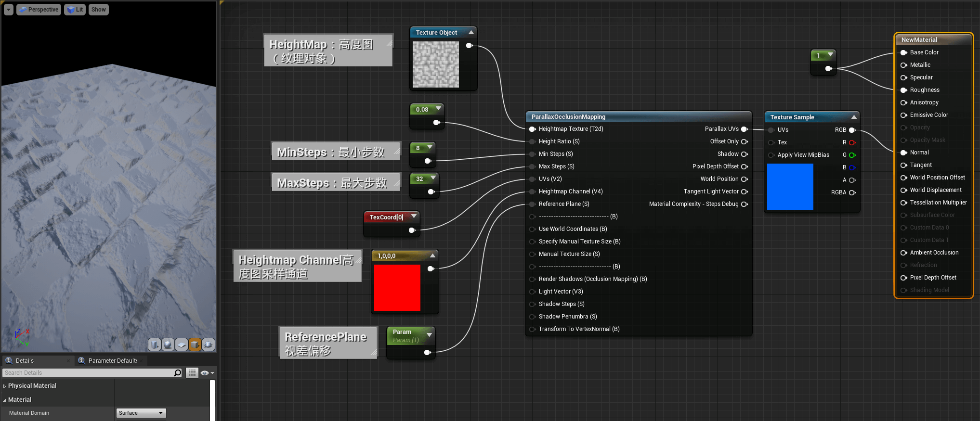Open the details visibility eye options

tap(207, 373)
